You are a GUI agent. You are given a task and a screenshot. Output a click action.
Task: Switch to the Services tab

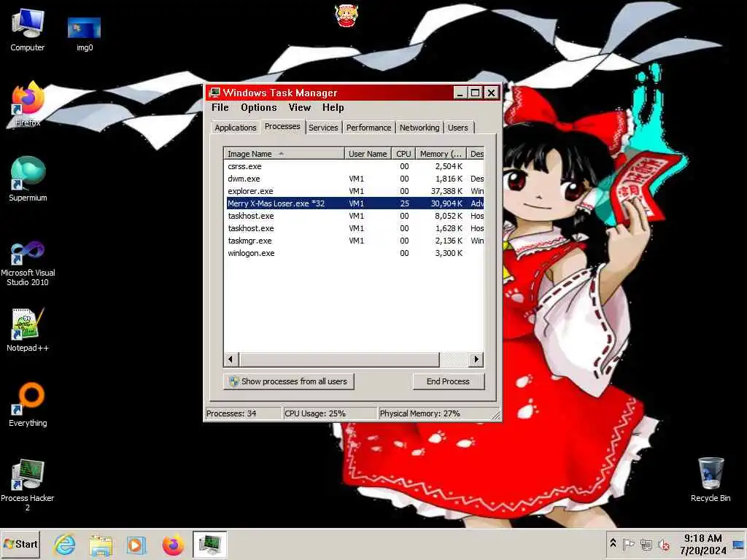pyautogui.click(x=323, y=128)
